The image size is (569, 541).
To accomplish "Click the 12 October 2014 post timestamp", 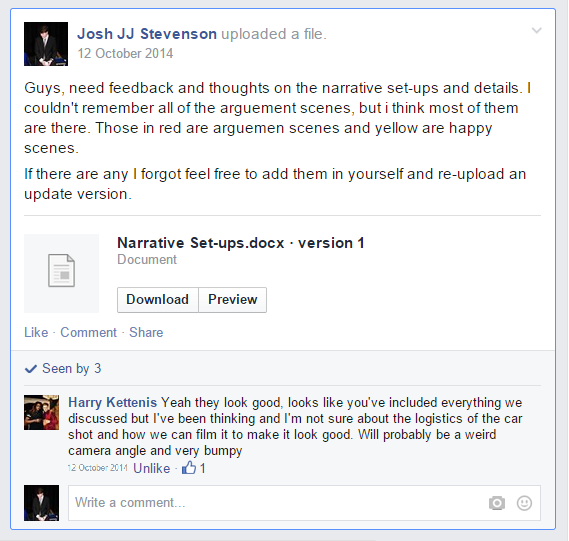I will coord(125,53).
